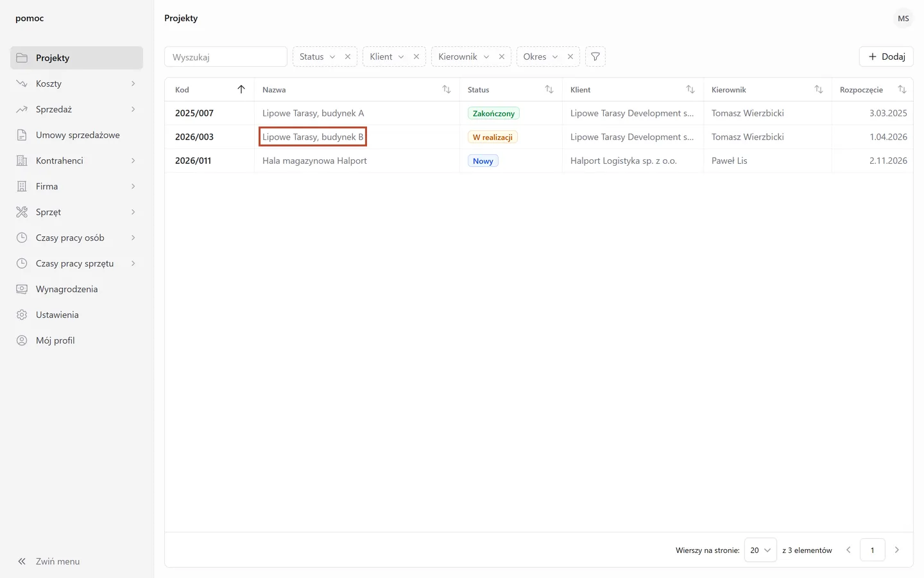Click the Czasy pracy sprzętu clock icon
The image size is (924, 578).
[x=22, y=263]
